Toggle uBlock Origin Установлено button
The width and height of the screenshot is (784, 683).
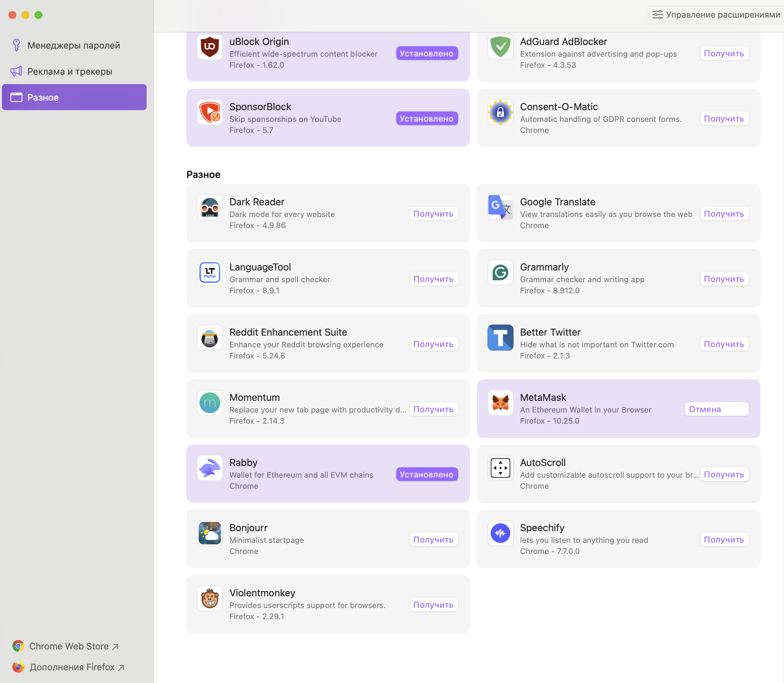[427, 54]
